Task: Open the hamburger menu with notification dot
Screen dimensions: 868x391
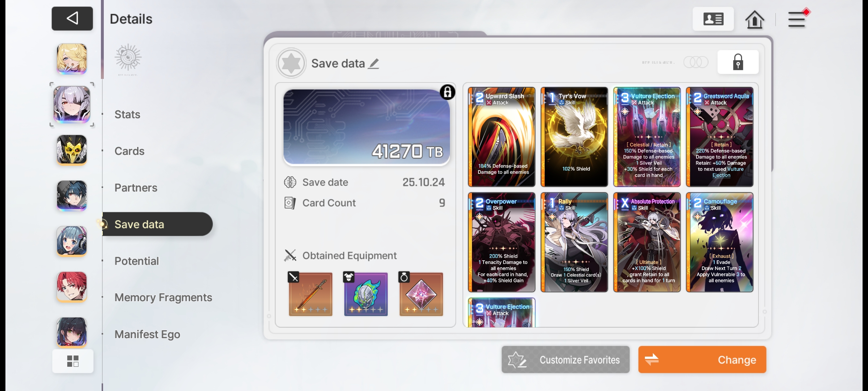Action: (797, 19)
